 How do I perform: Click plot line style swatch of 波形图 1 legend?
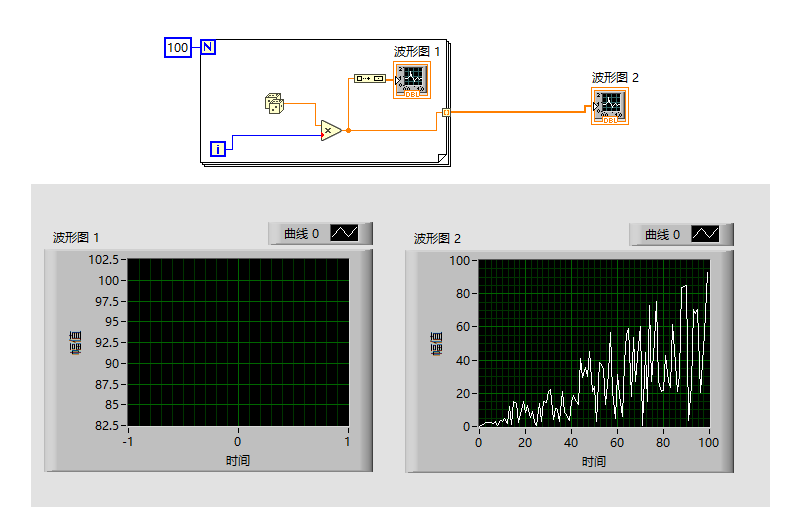point(344,233)
